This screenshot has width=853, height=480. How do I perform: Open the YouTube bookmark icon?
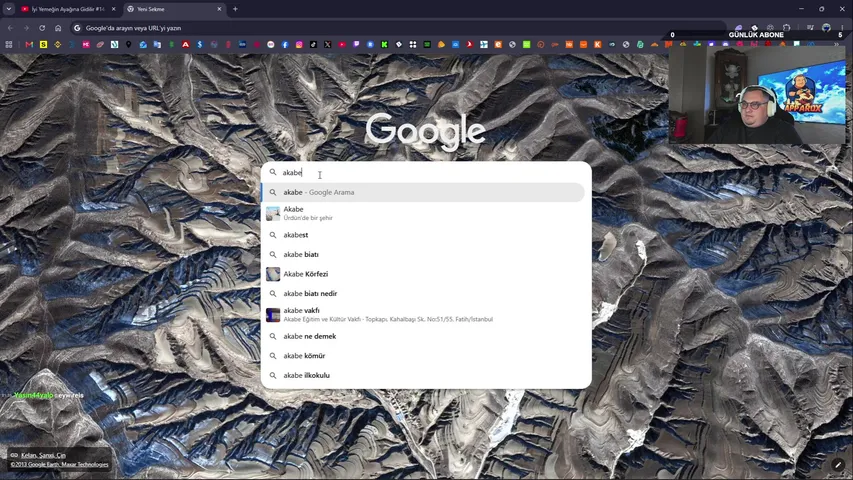coord(342,45)
